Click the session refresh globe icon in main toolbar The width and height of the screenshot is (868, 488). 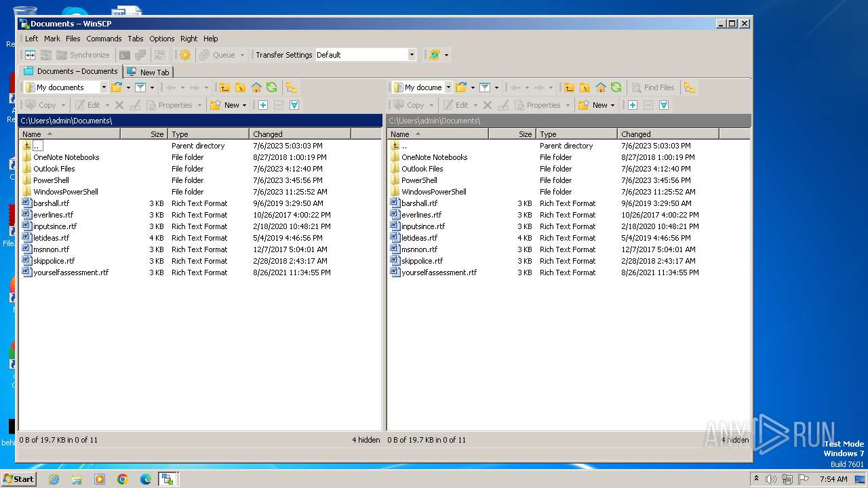(435, 55)
